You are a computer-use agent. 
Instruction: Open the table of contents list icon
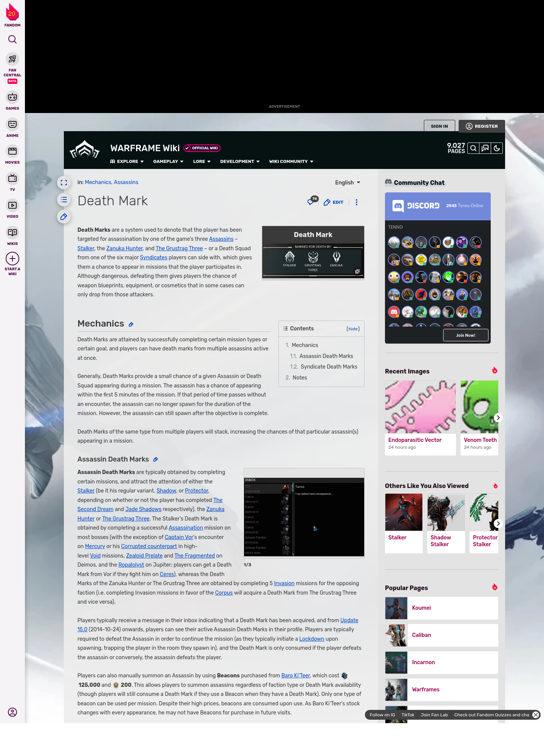[x=64, y=200]
